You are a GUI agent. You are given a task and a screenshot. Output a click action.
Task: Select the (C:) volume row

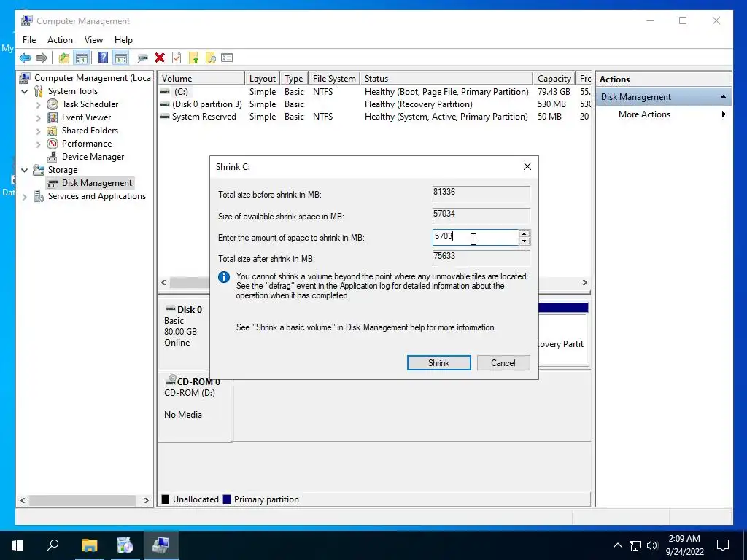click(374, 91)
